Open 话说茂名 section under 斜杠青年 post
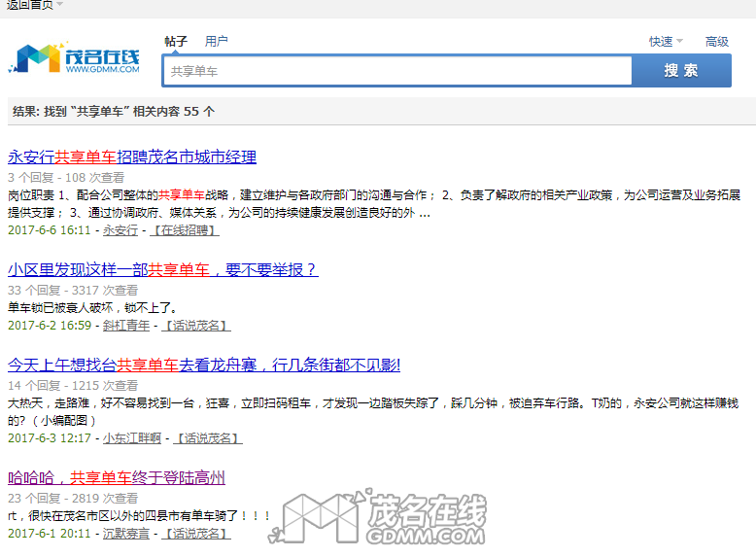Image resolution: width=756 pixels, height=557 pixels. click(x=195, y=326)
